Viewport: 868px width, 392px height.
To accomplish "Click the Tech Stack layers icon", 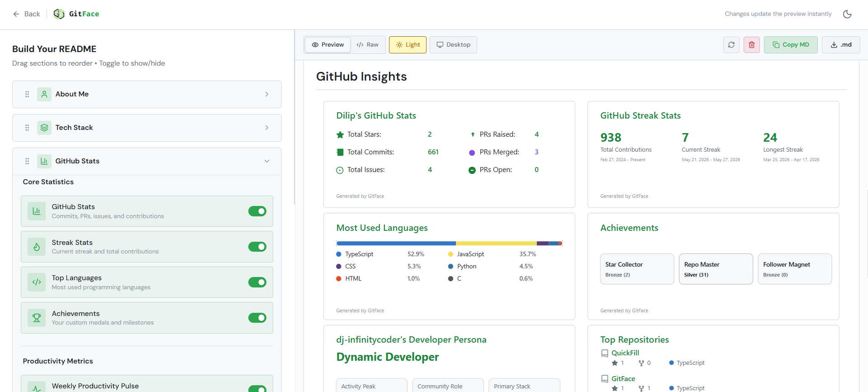I will 44,128.
